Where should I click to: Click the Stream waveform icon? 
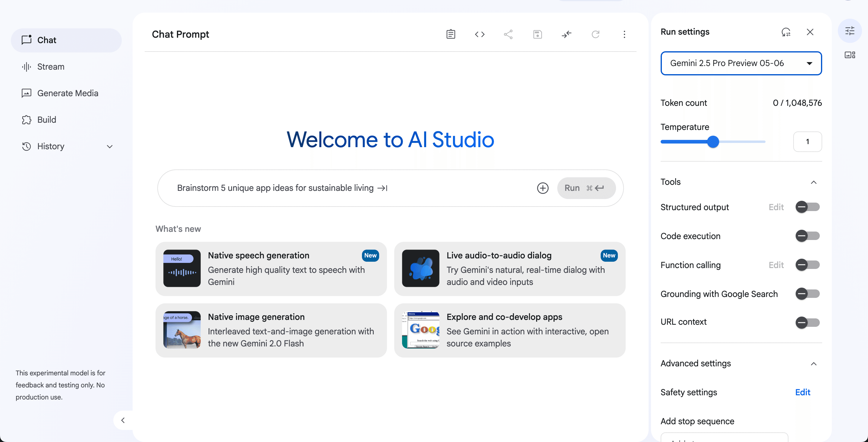coord(26,67)
